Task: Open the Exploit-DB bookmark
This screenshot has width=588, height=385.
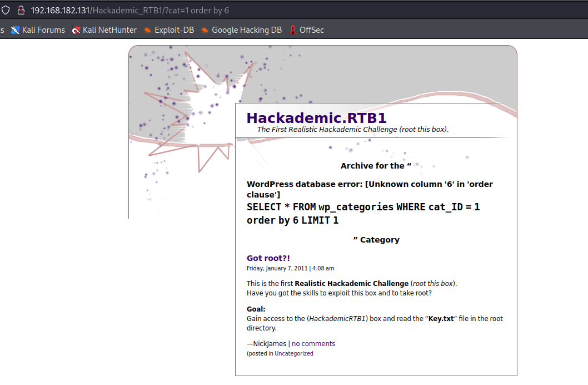Action: [169, 30]
